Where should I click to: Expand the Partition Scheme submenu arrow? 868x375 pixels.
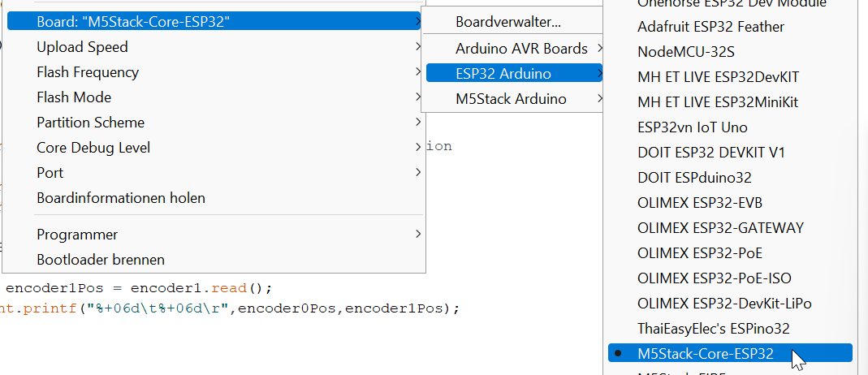coord(418,123)
